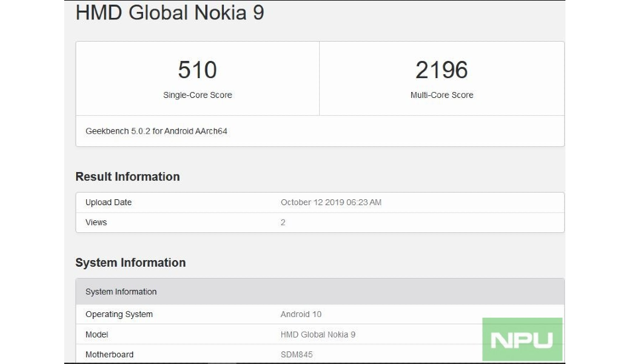Select the 510 single-core score value

(x=197, y=69)
